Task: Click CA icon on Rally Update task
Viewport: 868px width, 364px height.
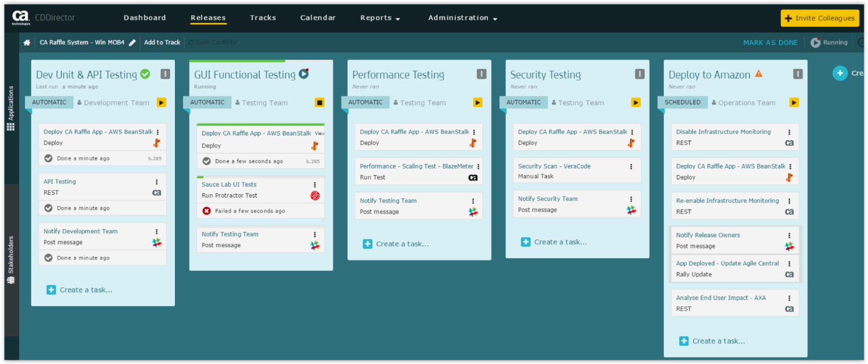Action: (789, 274)
